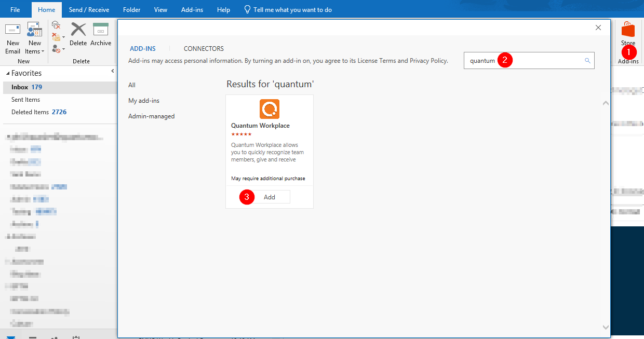
Task: Collapse the folder pane with the chevron
Action: (113, 71)
